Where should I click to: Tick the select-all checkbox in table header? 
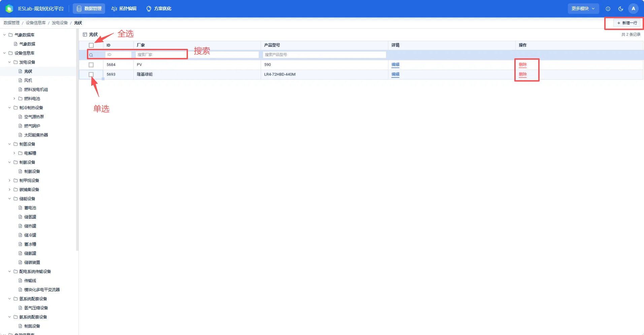[91, 45]
